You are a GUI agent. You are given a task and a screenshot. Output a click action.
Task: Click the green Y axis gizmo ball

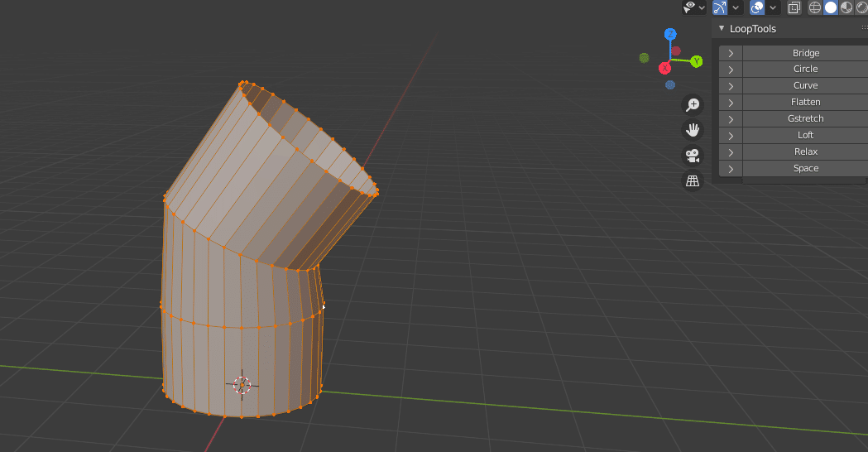[x=697, y=61]
